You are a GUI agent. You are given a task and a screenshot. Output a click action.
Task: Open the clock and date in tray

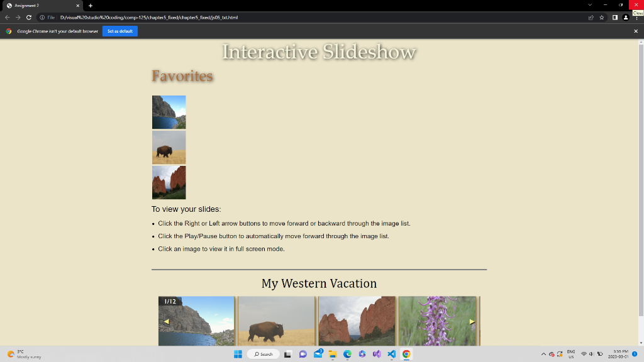point(619,354)
